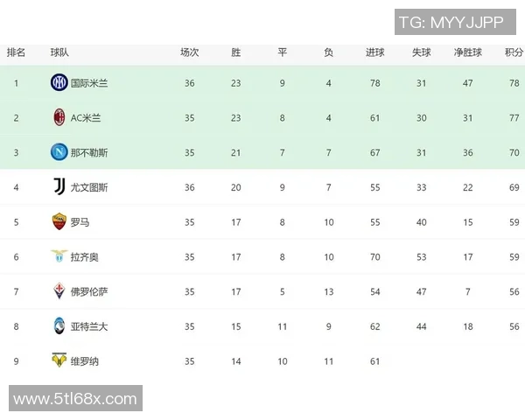Open the 尤文图斯 team link
Screen dimensions: 525x420
click(89, 187)
